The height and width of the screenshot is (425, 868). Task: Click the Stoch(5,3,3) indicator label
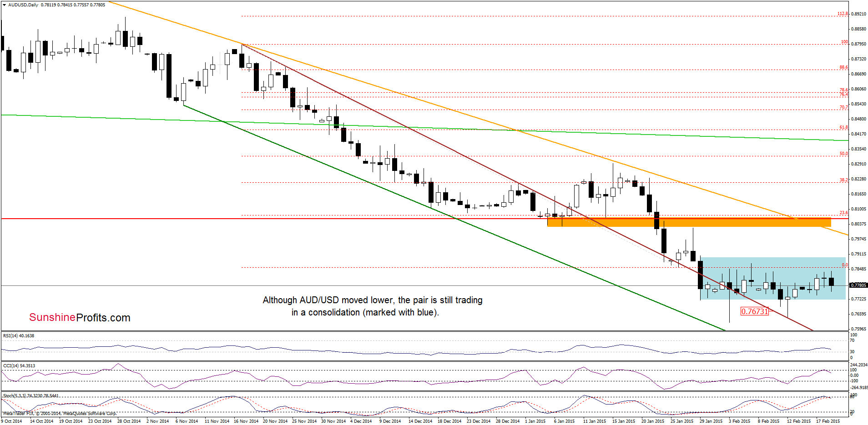point(30,395)
